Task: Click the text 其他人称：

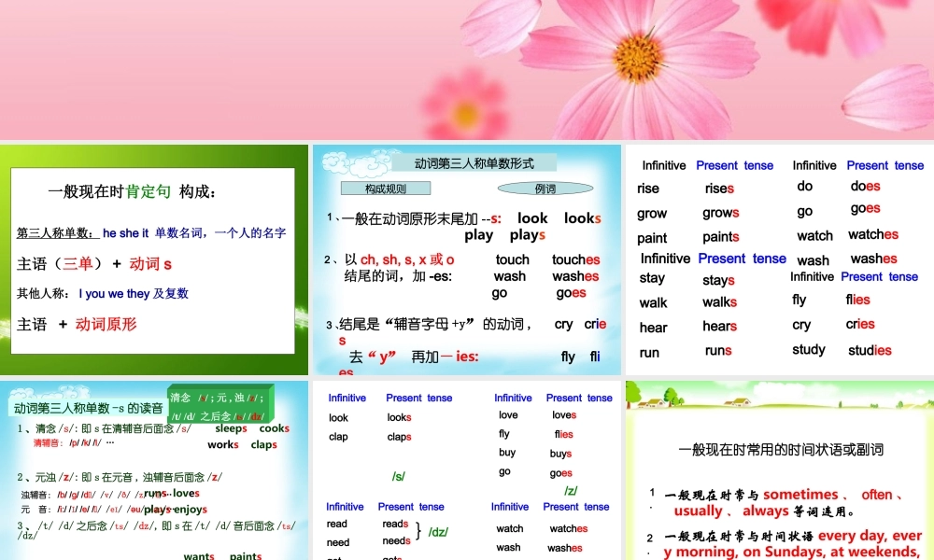Action: click(x=44, y=293)
